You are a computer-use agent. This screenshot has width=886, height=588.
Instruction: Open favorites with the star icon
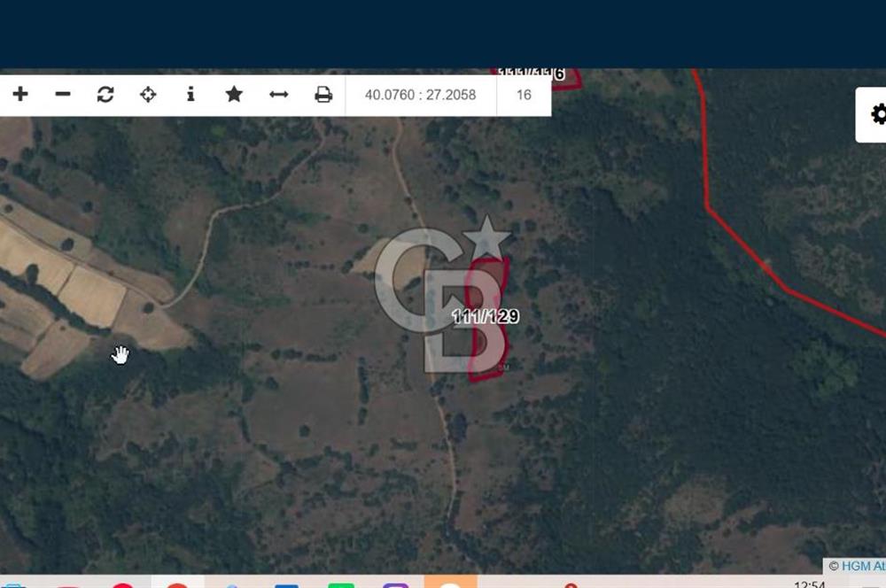[234, 95]
